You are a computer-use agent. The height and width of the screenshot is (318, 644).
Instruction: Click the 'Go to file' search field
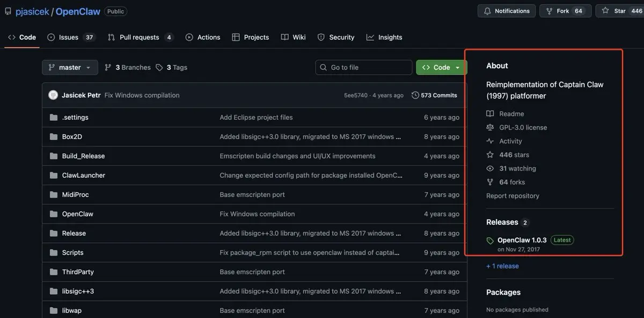[x=364, y=67]
